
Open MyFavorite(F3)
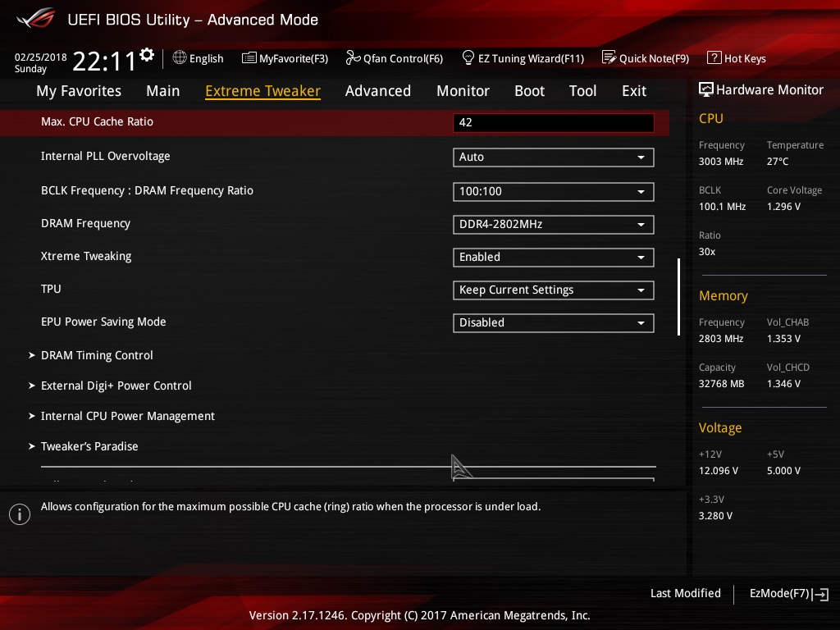click(x=285, y=58)
